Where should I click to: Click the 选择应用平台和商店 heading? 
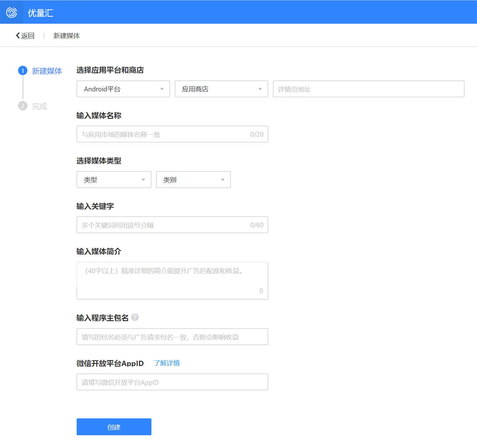pos(110,70)
